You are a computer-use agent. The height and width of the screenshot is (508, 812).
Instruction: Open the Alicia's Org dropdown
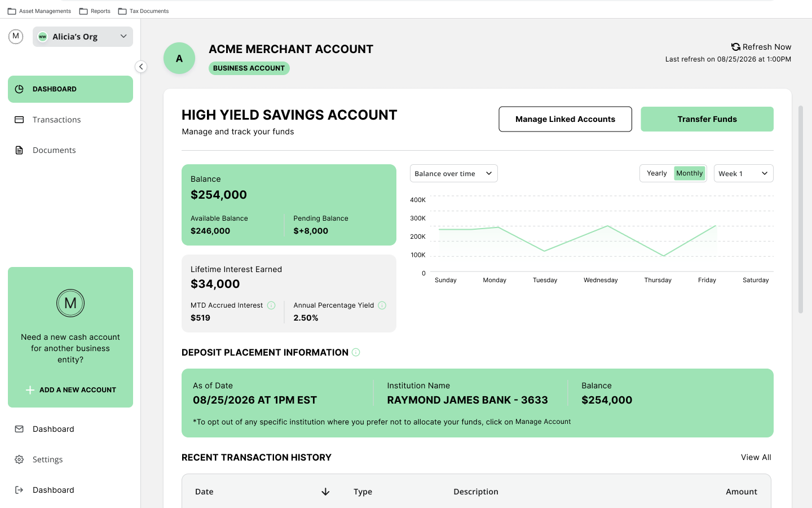pyautogui.click(x=83, y=37)
